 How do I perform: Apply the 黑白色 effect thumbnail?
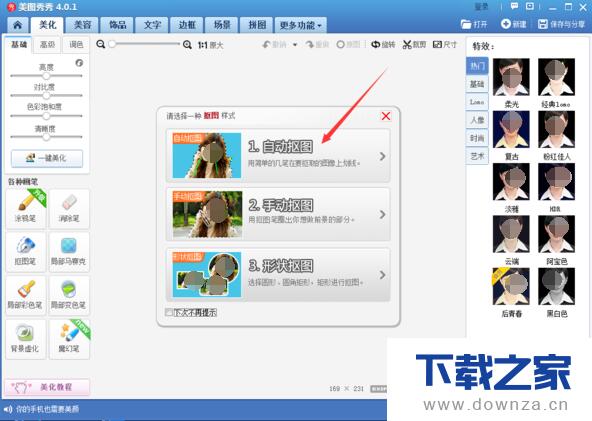(x=557, y=287)
